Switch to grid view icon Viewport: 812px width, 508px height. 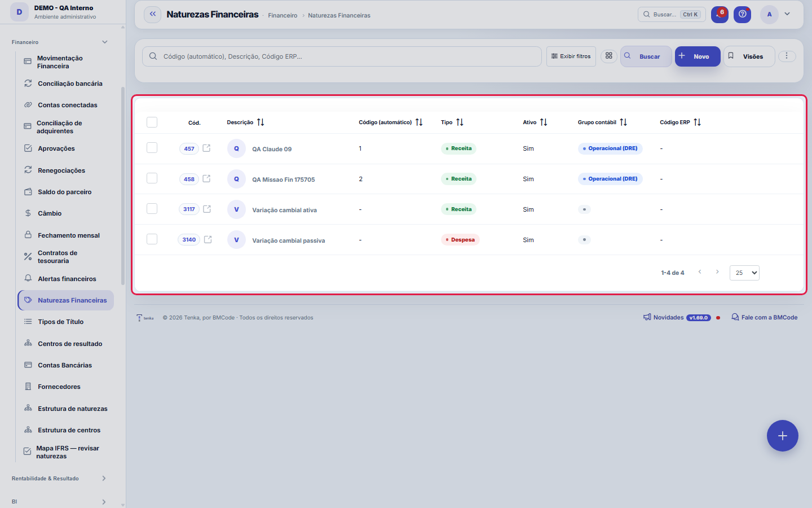[609, 56]
